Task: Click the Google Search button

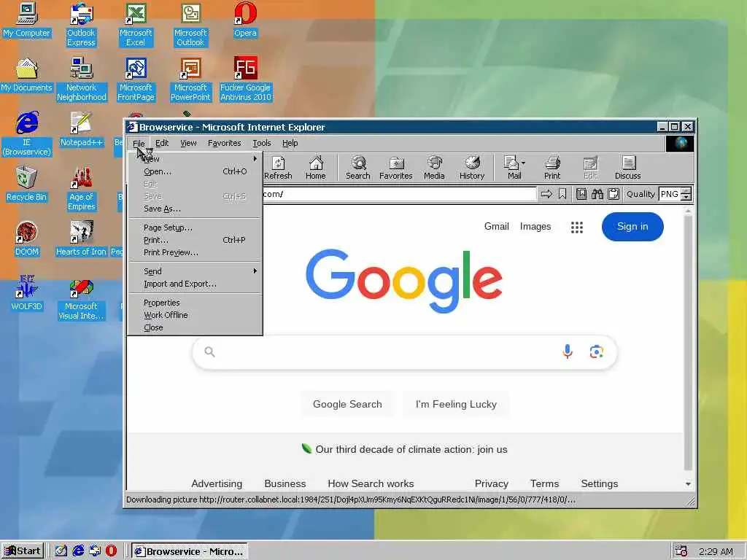Action: click(x=347, y=404)
